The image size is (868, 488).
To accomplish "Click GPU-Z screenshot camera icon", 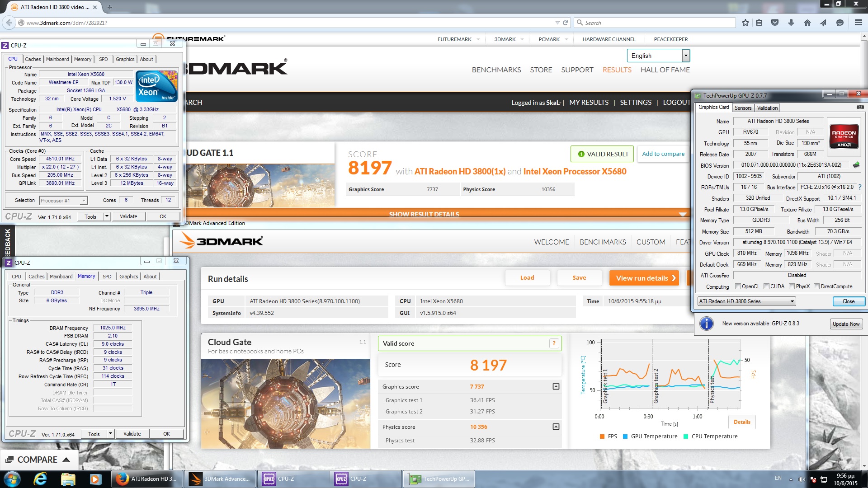I will coord(860,107).
